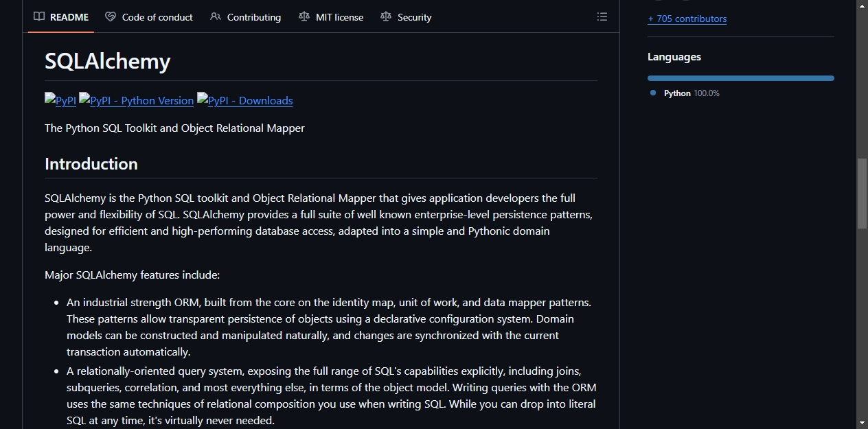Viewport: 868px width, 429px height.
Task: View the + 705 contributors link
Action: (x=687, y=19)
